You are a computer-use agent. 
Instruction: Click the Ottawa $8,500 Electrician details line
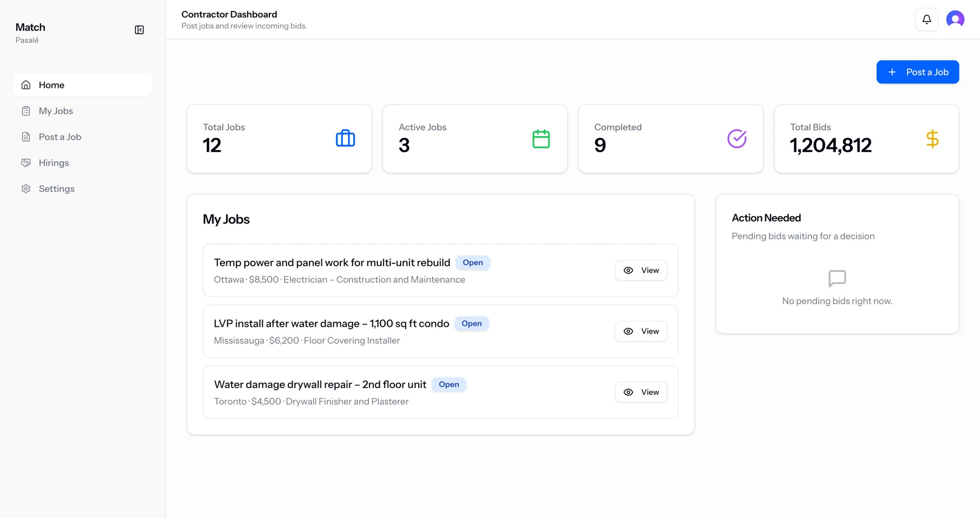pos(340,279)
